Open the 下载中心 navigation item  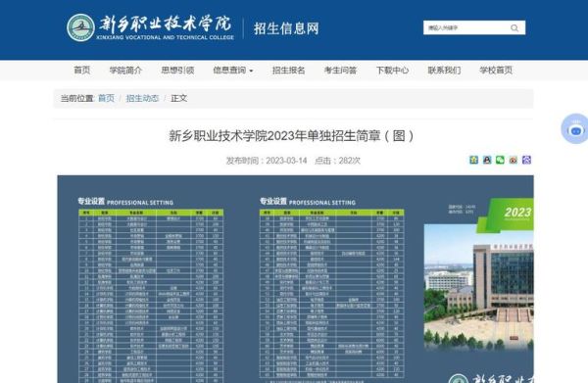pos(392,71)
